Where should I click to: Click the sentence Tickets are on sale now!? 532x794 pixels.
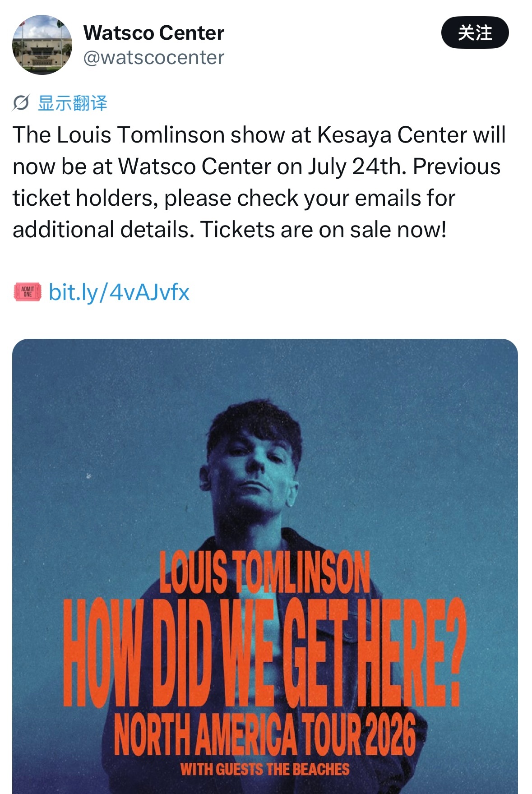[324, 230]
